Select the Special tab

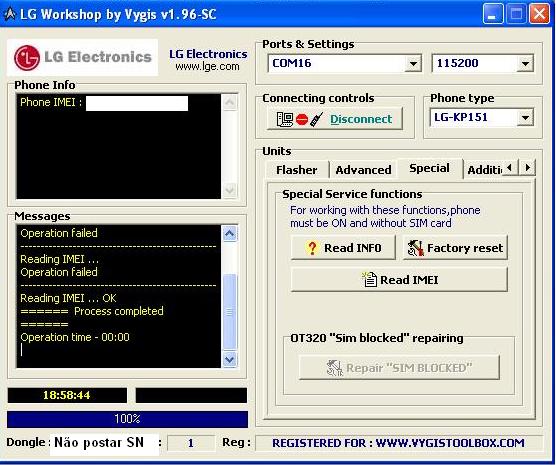429,168
